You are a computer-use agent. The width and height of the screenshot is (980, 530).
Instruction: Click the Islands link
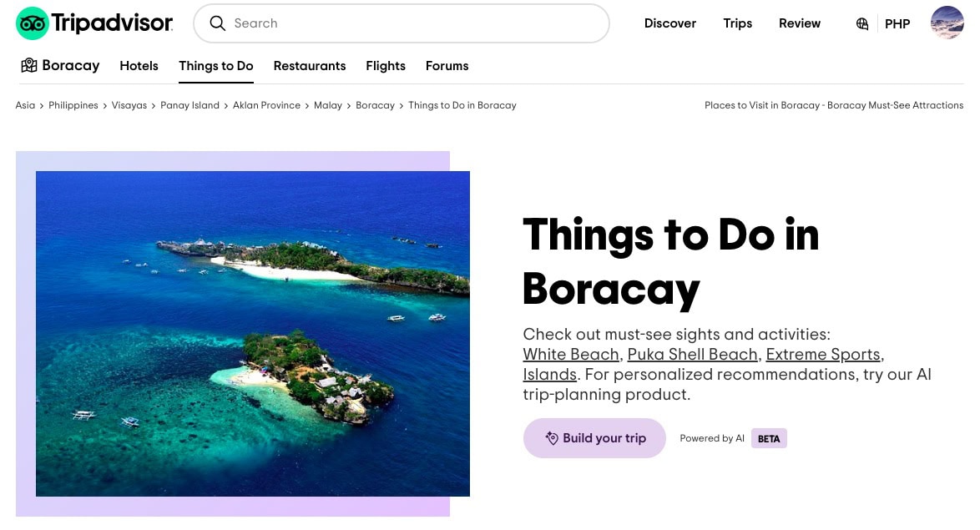click(x=549, y=374)
